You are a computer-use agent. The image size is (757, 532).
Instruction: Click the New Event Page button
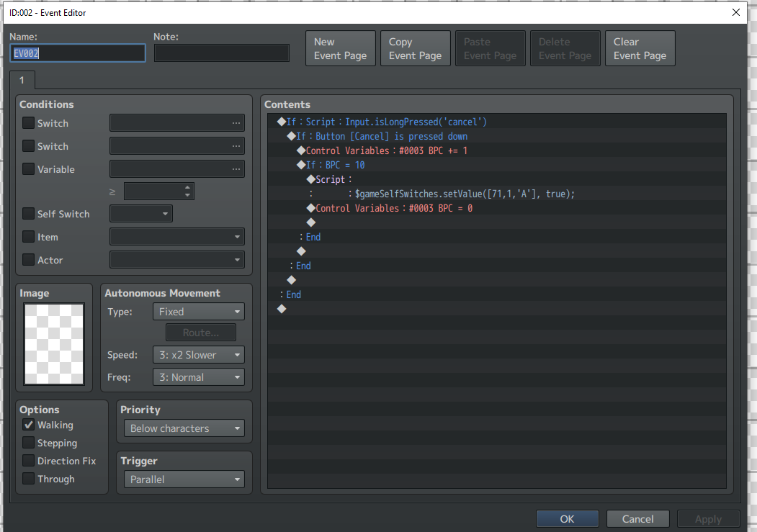(341, 48)
